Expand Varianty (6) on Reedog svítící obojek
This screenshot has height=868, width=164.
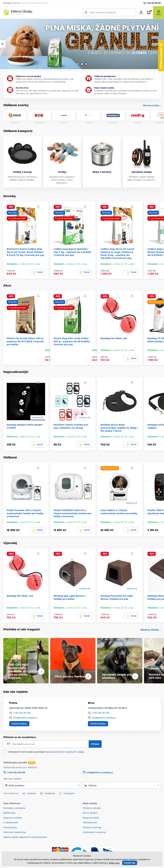click(37, 417)
